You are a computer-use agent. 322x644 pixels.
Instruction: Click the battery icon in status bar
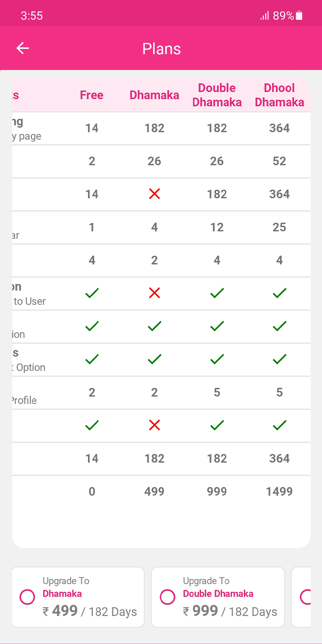[299, 16]
